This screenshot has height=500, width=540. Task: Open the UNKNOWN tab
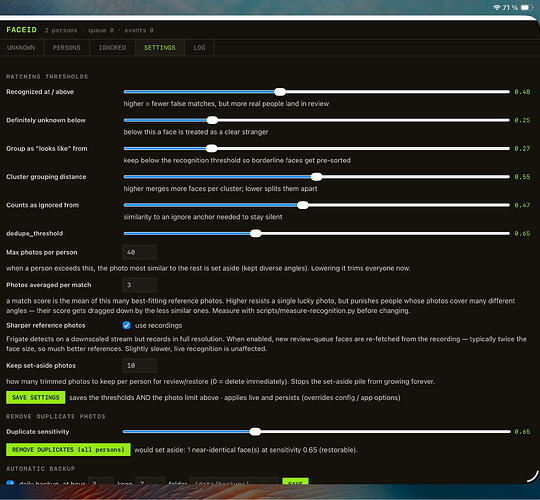tap(21, 48)
